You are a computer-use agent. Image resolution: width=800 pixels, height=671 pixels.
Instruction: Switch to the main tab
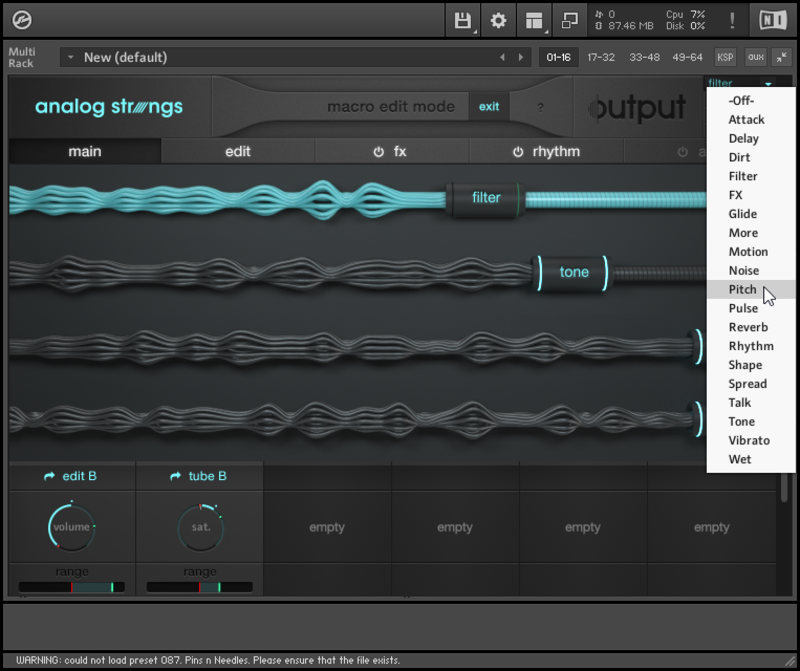(85, 152)
